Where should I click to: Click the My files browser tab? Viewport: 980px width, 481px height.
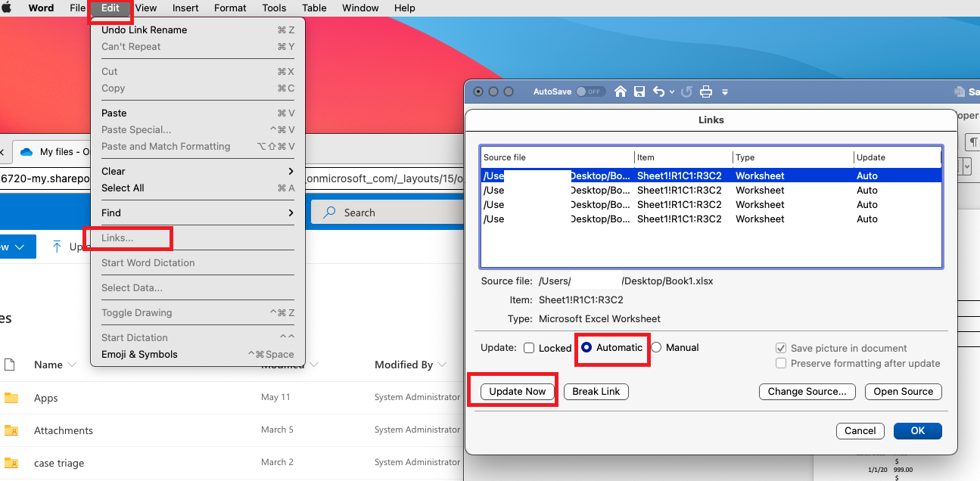click(x=51, y=152)
